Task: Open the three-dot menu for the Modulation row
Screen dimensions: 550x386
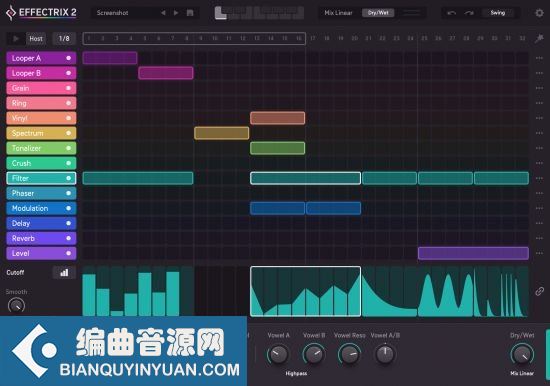Action: click(539, 208)
